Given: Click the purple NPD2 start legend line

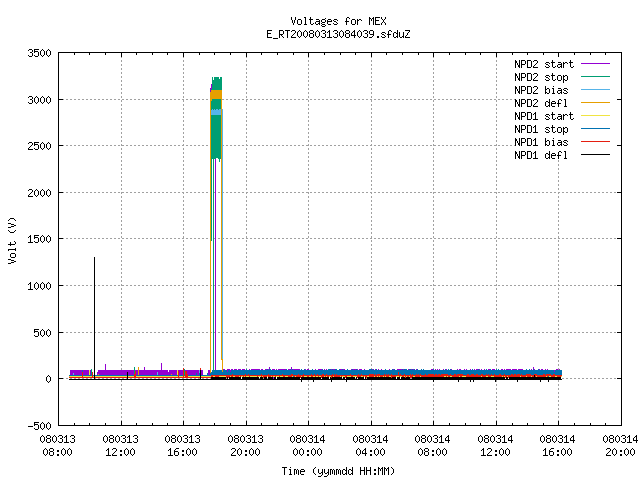Looking at the screenshot, I should coord(596,64).
